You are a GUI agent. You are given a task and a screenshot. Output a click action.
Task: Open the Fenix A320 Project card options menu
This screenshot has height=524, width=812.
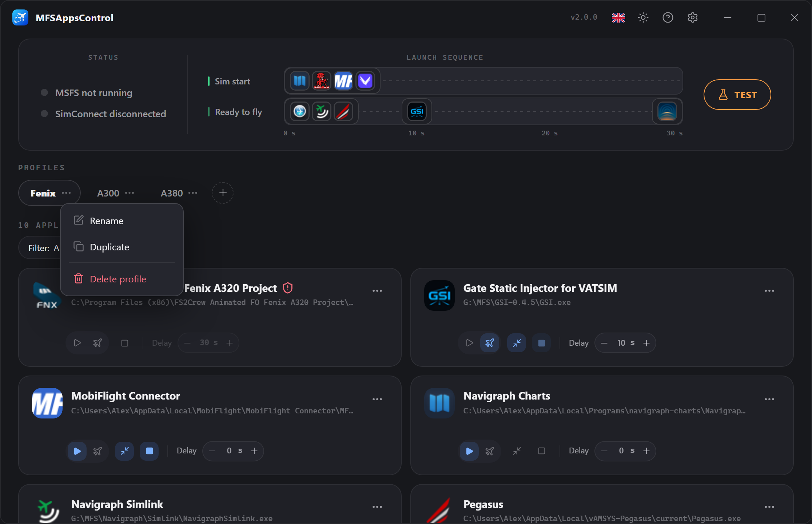[377, 291]
